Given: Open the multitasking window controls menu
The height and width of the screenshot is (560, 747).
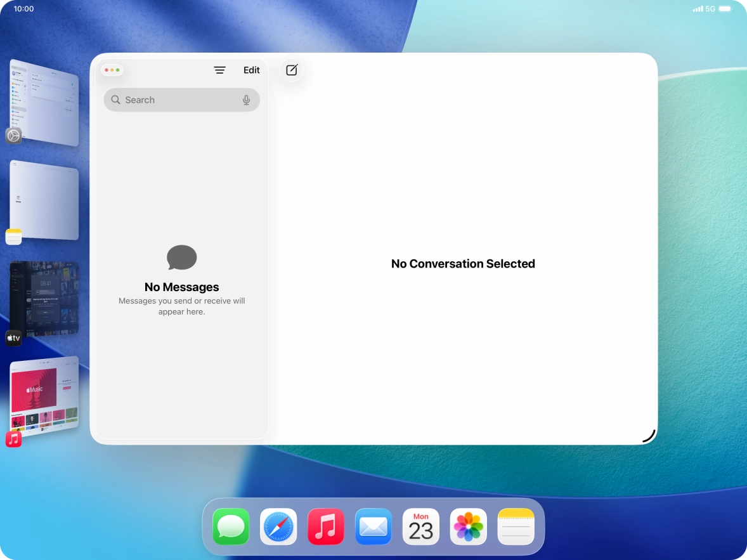Looking at the screenshot, I should 112,70.
